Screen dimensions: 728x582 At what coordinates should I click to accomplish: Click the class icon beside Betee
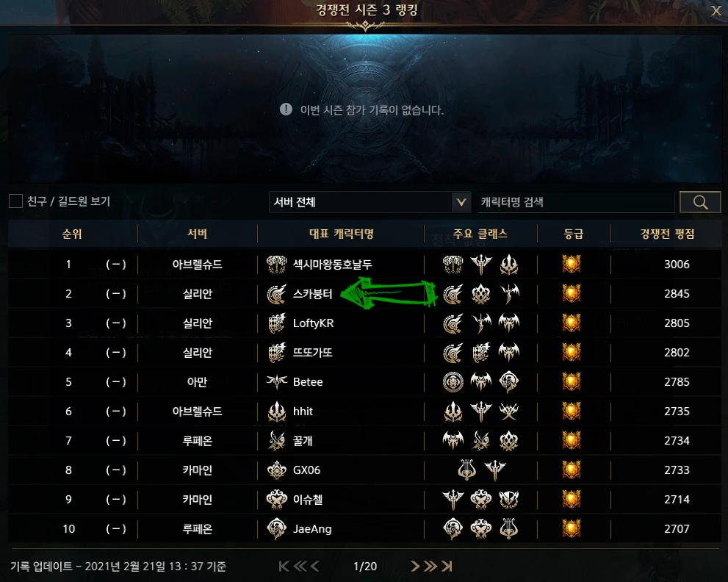coord(277,382)
